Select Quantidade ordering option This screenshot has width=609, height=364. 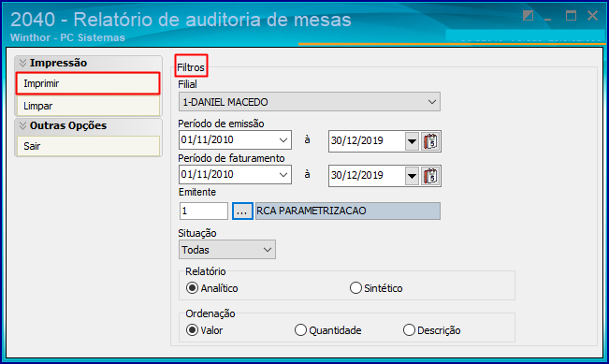327,330
